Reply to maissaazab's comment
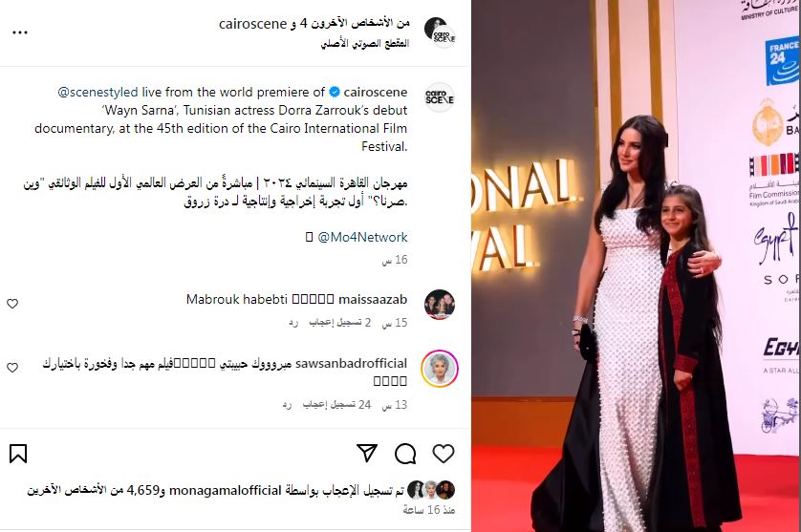This screenshot has width=801, height=532. coord(293,323)
